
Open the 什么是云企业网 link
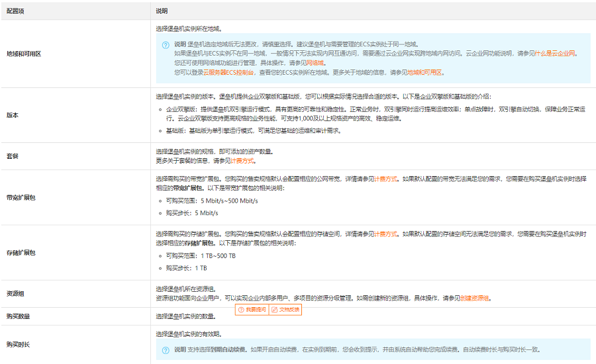point(554,54)
